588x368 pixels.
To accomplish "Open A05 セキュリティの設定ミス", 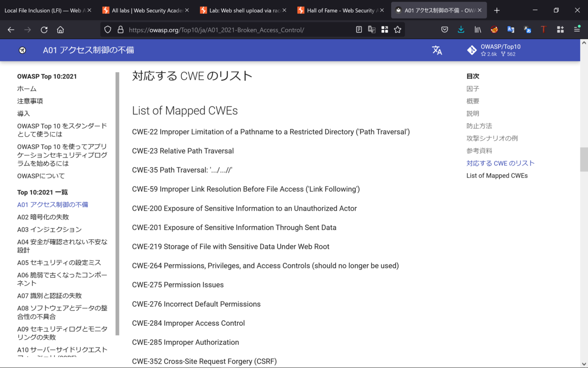I will pyautogui.click(x=59, y=263).
